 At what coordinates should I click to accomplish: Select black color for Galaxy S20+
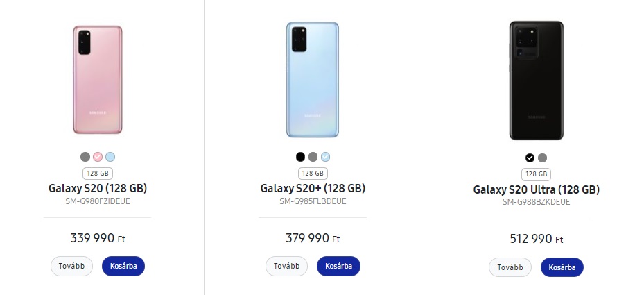pyautogui.click(x=300, y=157)
